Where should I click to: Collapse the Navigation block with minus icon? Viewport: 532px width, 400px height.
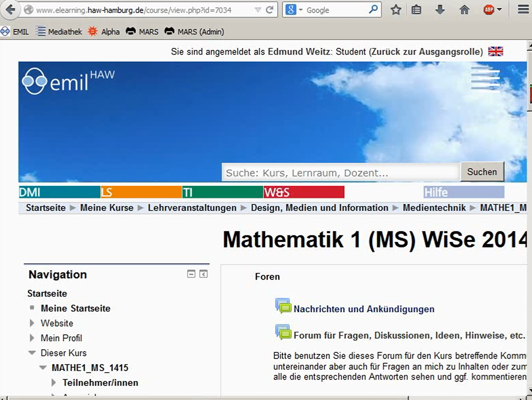click(x=191, y=274)
